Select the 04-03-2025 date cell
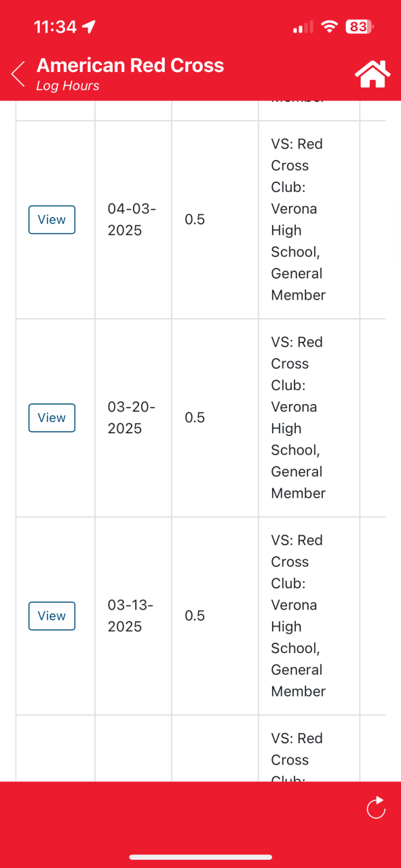Screen dimensions: 401x868 pos(132,220)
